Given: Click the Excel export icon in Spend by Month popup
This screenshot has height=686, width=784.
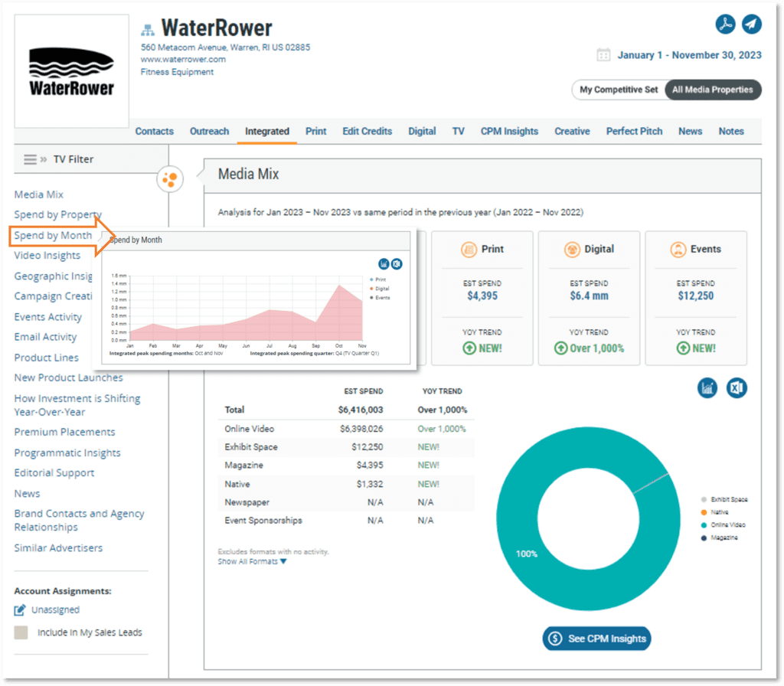Looking at the screenshot, I should pos(397,264).
